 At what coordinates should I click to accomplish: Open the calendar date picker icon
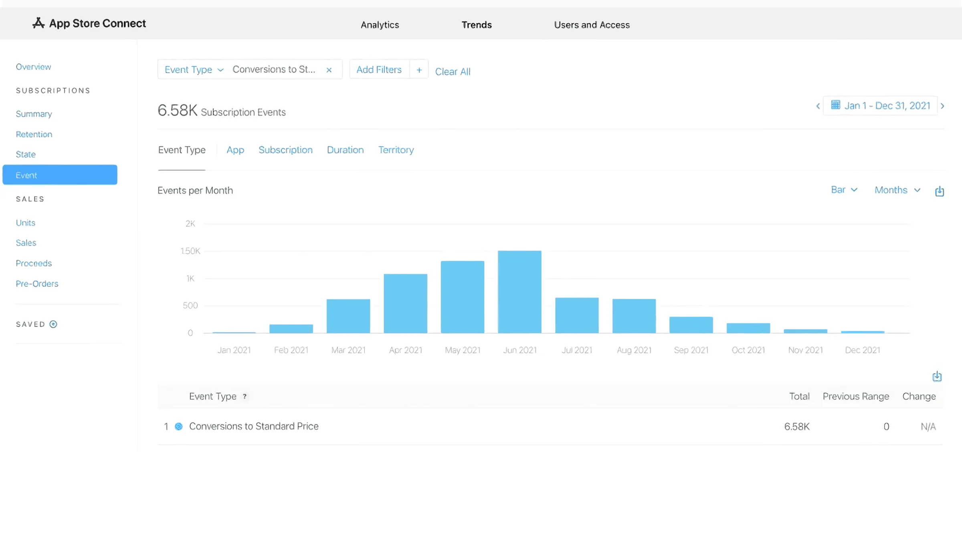click(836, 105)
